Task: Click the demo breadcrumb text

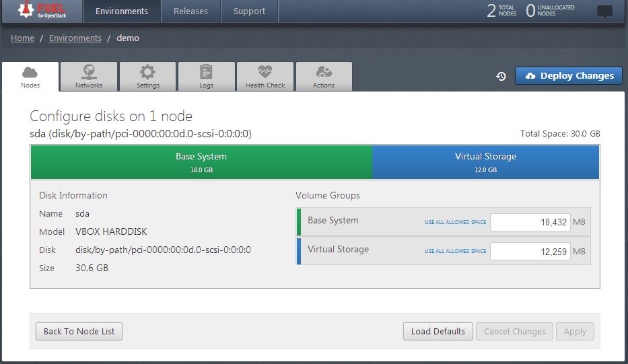Action: point(128,38)
